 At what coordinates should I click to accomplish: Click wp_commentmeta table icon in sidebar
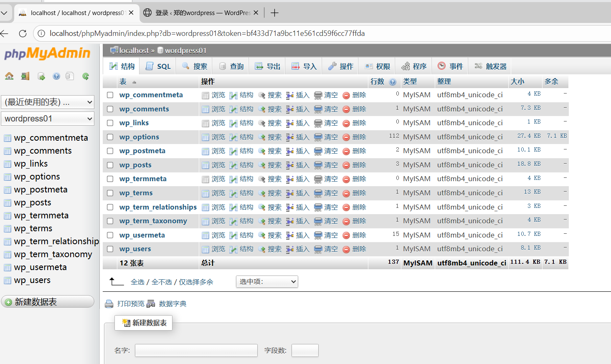coord(8,138)
